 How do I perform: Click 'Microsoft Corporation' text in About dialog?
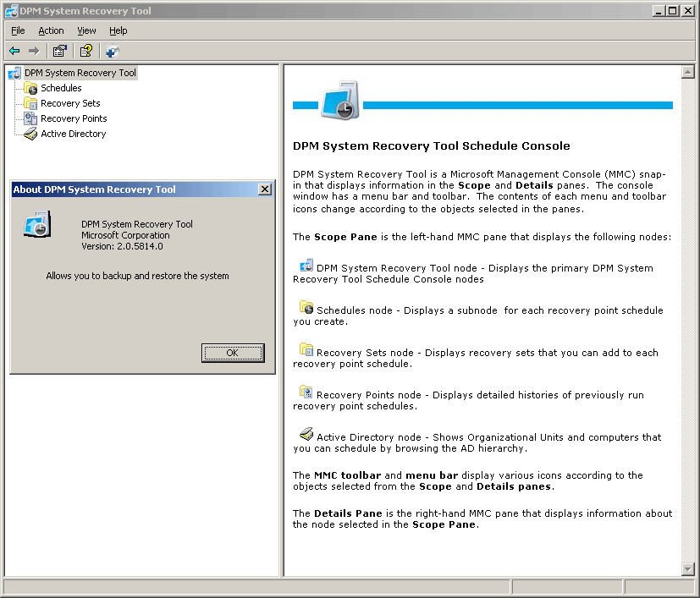point(125,235)
